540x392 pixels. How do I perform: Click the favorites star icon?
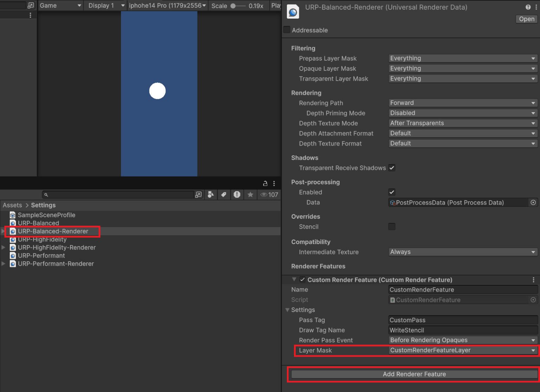coord(250,194)
